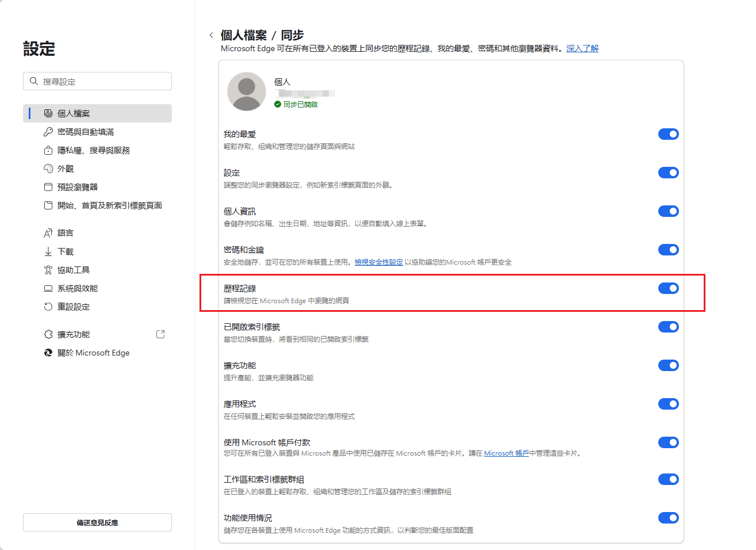The image size is (756, 550).
Task: Disable 功能使用情況 sync
Action: click(x=669, y=517)
